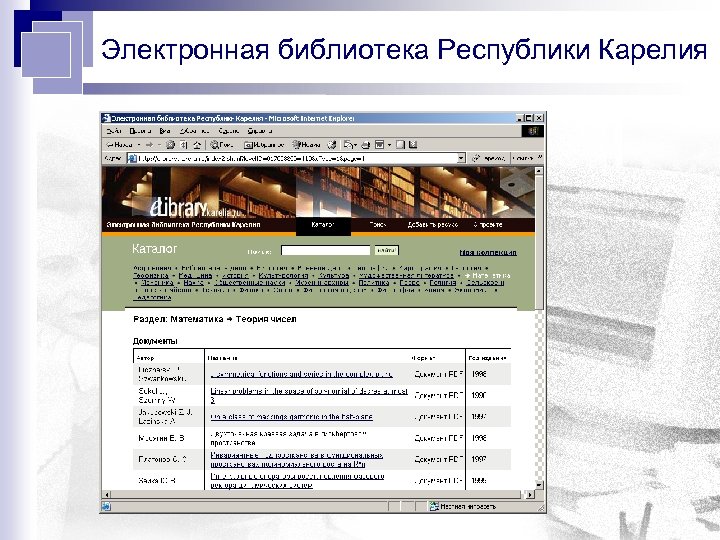Click the Back arrow toolbar button
Viewport: 720px width, 540px height.
coord(119,145)
